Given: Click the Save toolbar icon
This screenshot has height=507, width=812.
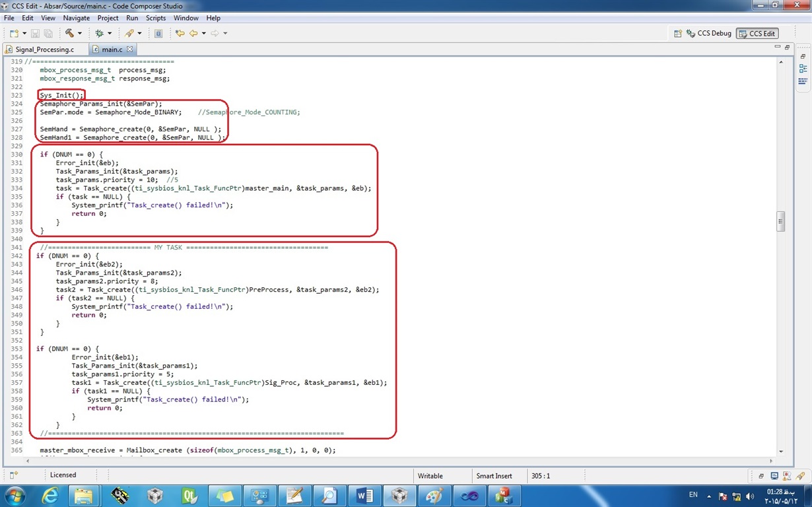Looking at the screenshot, I should [x=35, y=33].
